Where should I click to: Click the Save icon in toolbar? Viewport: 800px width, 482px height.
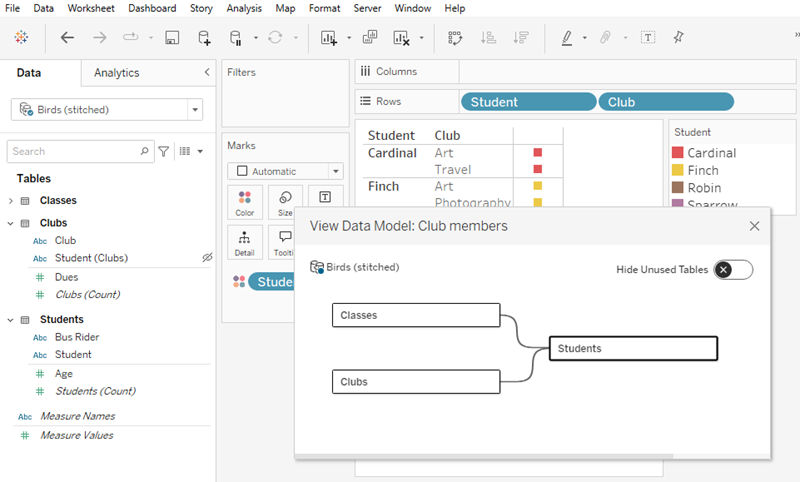172,38
